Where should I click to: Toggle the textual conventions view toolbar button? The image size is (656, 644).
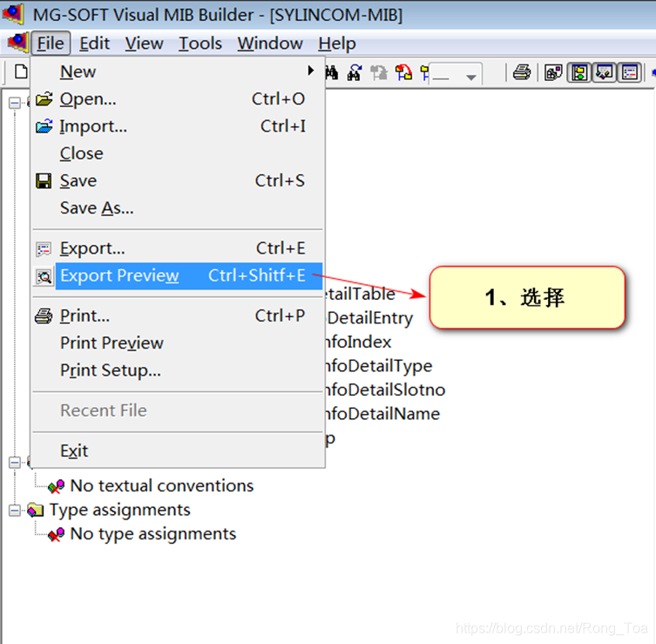point(604,73)
